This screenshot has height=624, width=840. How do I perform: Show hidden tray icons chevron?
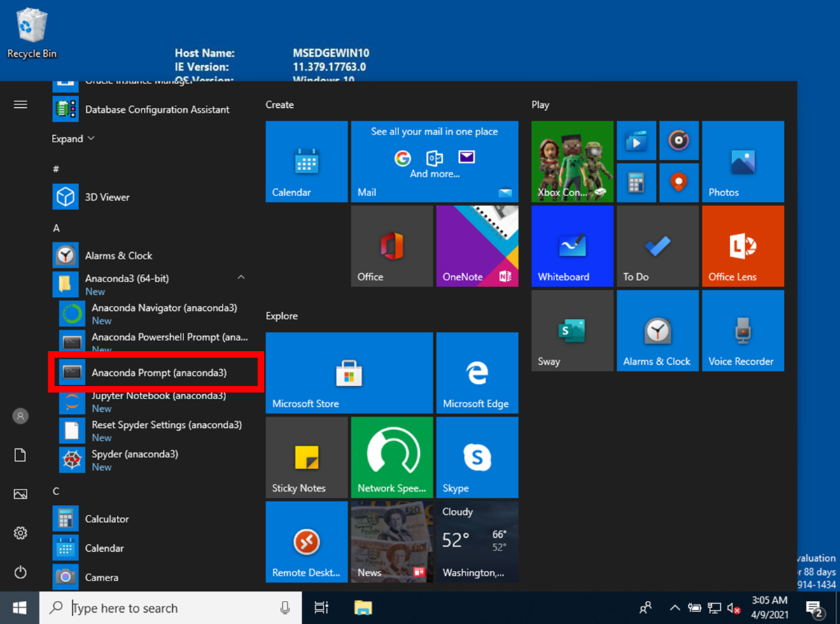point(675,608)
